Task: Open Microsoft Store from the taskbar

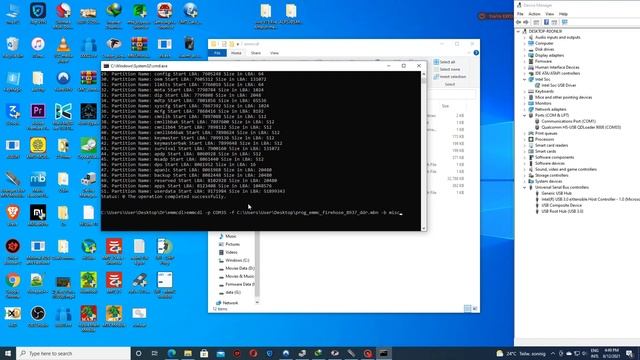Action: [204, 353]
